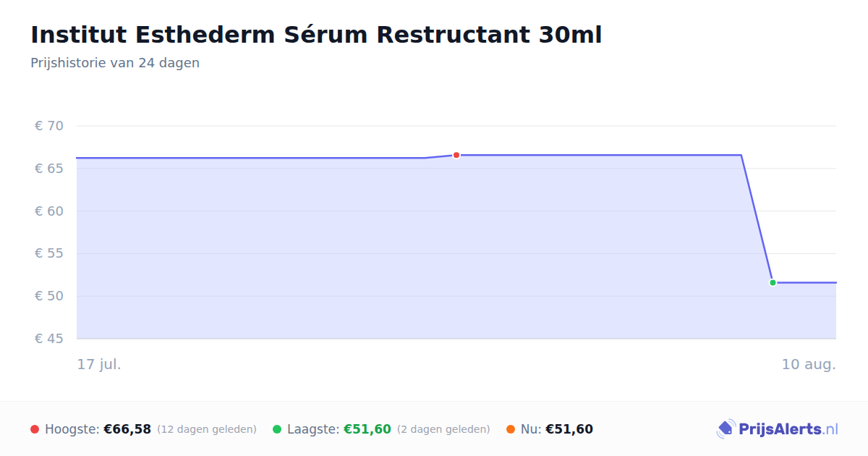Screen dimensions: 868x456
Task: Click the Prijshistorie van 24 dagen subtitle
Action: [x=115, y=63]
